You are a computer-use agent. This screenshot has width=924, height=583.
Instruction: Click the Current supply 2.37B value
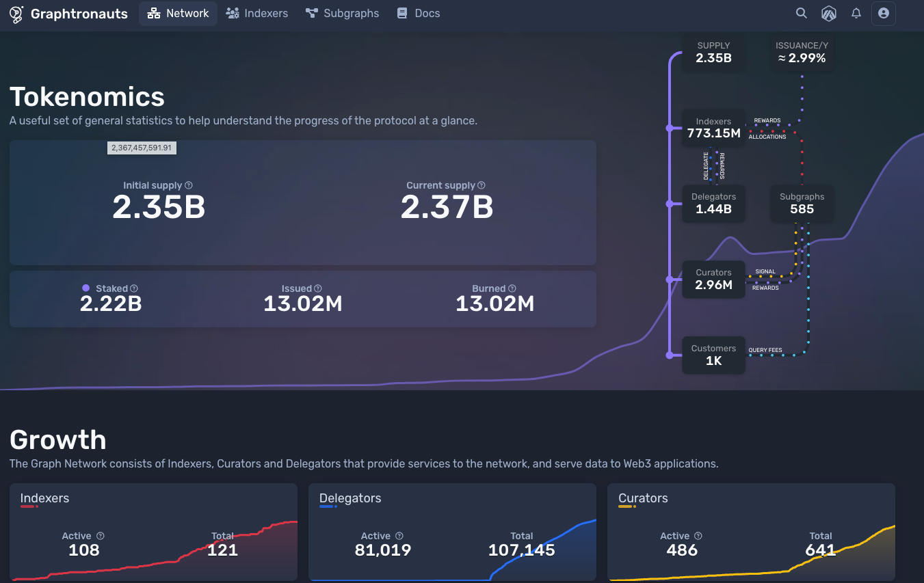click(447, 207)
